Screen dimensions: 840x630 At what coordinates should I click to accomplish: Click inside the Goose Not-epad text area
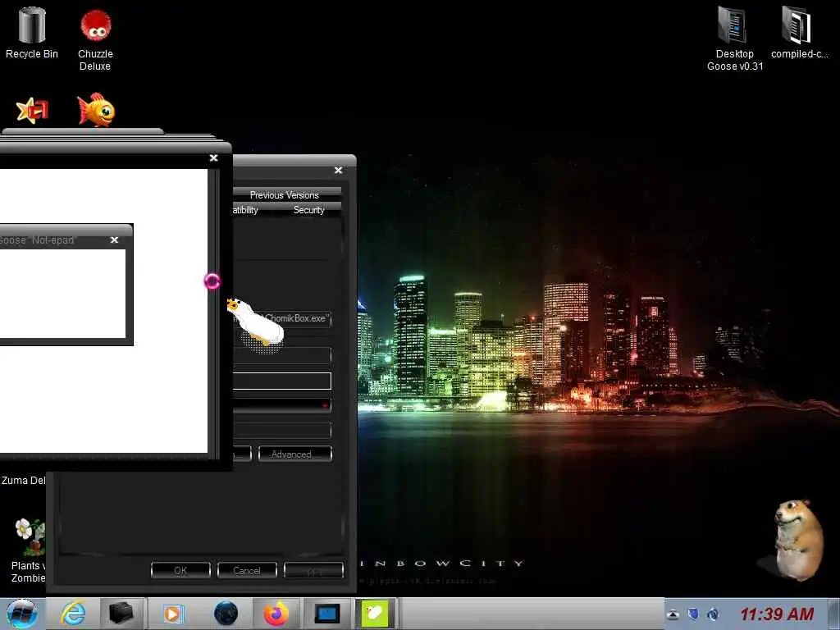point(62,294)
